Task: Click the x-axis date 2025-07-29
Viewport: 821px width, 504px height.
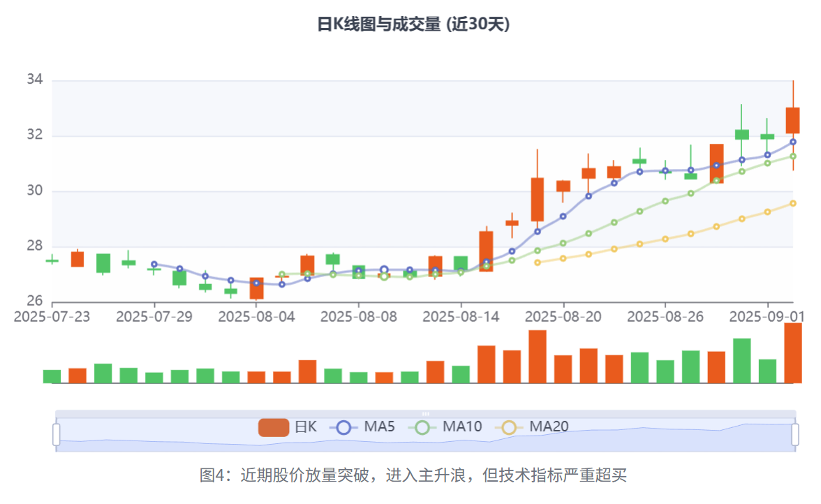Action: pyautogui.click(x=154, y=317)
